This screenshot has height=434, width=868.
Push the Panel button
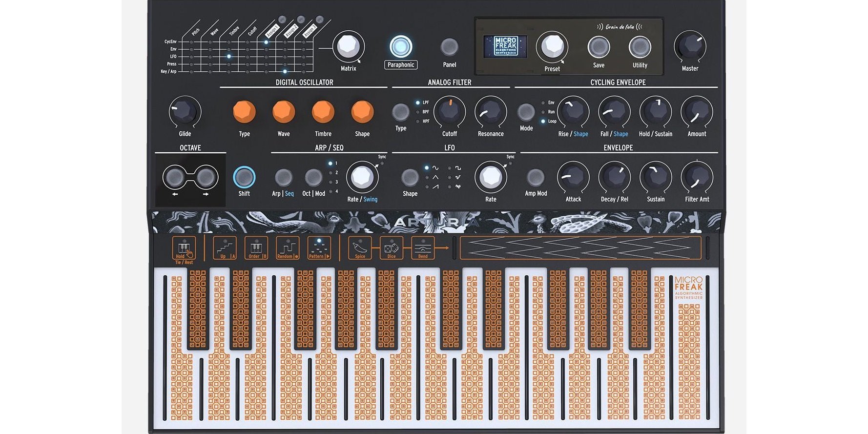pos(449,47)
